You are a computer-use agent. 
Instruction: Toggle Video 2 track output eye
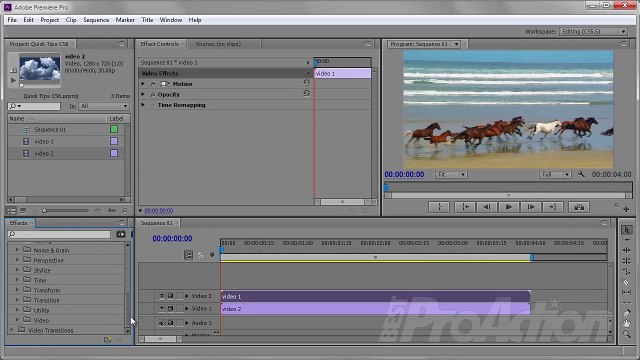tap(162, 296)
